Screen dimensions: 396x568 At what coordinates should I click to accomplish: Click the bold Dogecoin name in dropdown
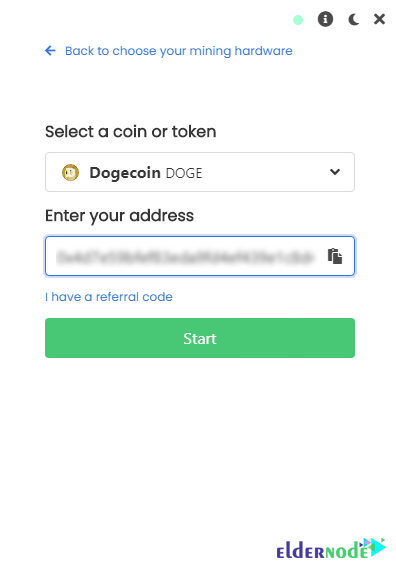[x=125, y=173]
